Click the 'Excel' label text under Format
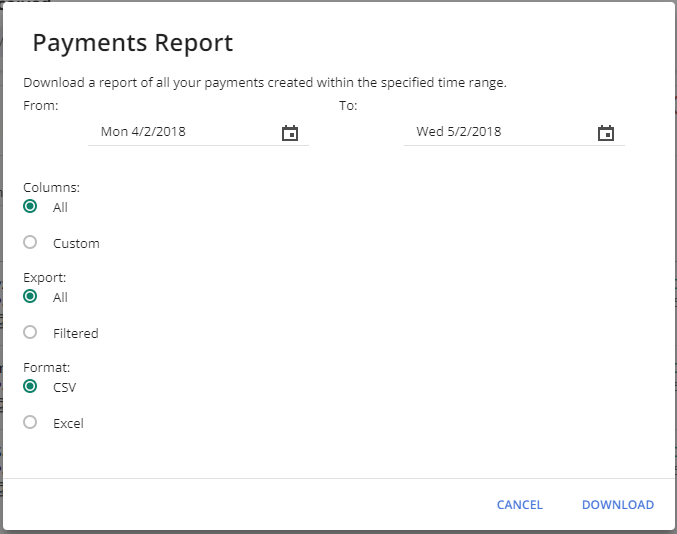Viewport: 677px width, 534px height. 68,423
